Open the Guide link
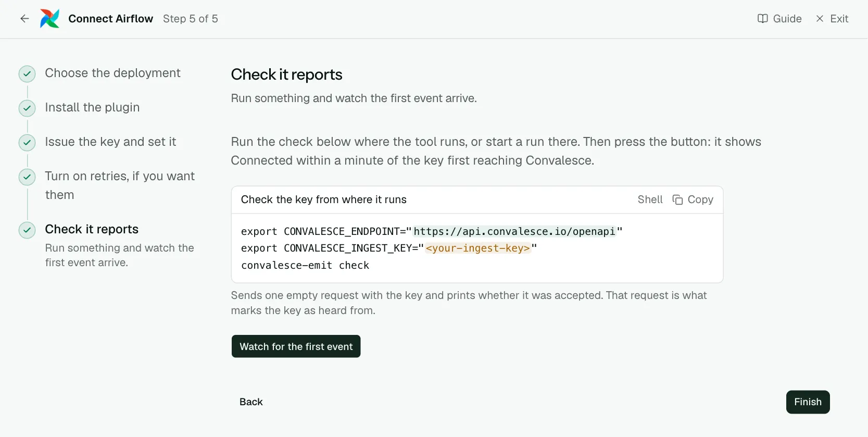868x437 pixels. [x=779, y=19]
